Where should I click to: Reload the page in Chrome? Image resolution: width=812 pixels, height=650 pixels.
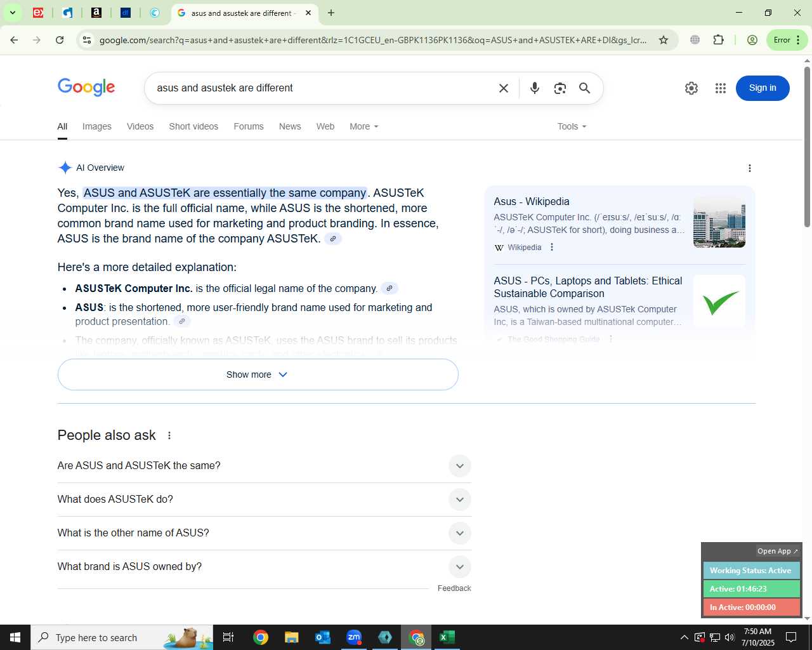(x=60, y=40)
